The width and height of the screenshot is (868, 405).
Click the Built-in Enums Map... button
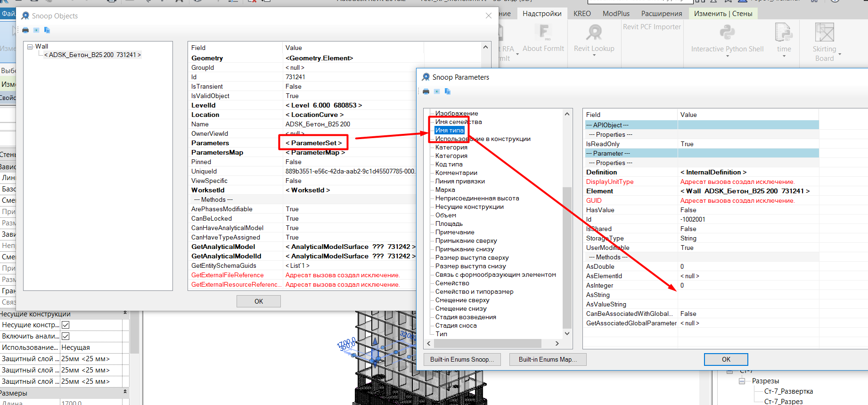coord(548,359)
